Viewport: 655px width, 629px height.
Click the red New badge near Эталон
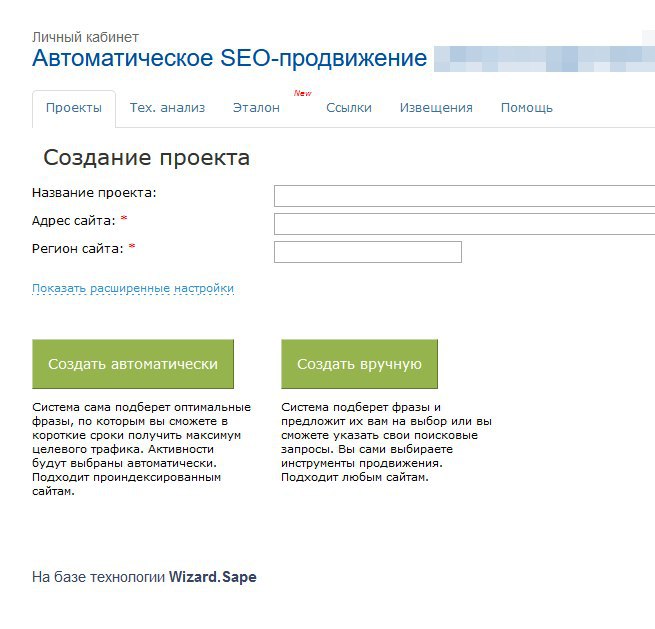[302, 93]
